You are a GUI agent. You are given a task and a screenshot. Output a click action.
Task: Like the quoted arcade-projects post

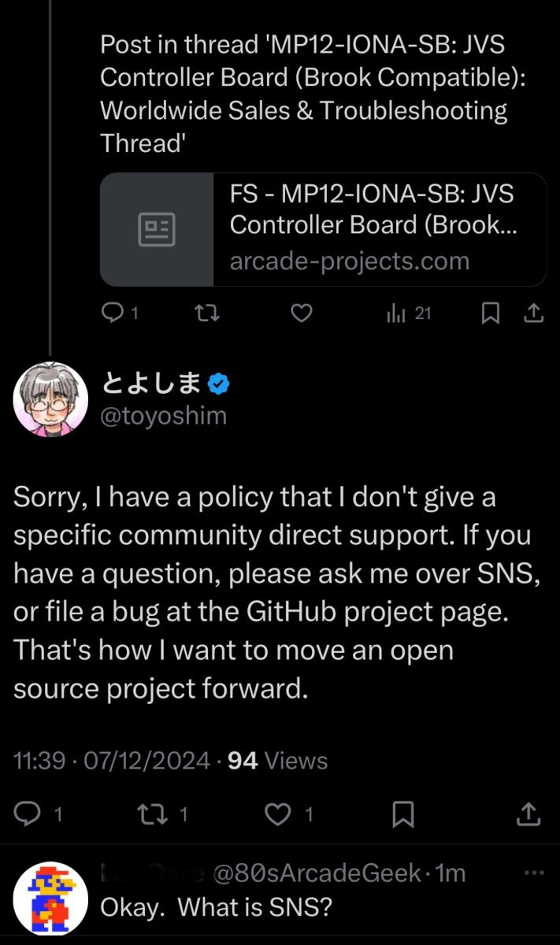coord(302,313)
